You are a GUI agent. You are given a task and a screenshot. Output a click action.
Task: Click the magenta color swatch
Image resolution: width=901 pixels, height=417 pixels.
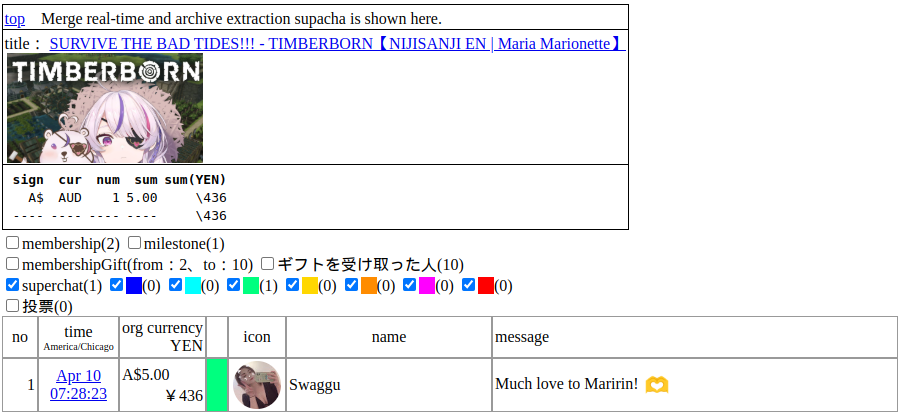[427, 285]
